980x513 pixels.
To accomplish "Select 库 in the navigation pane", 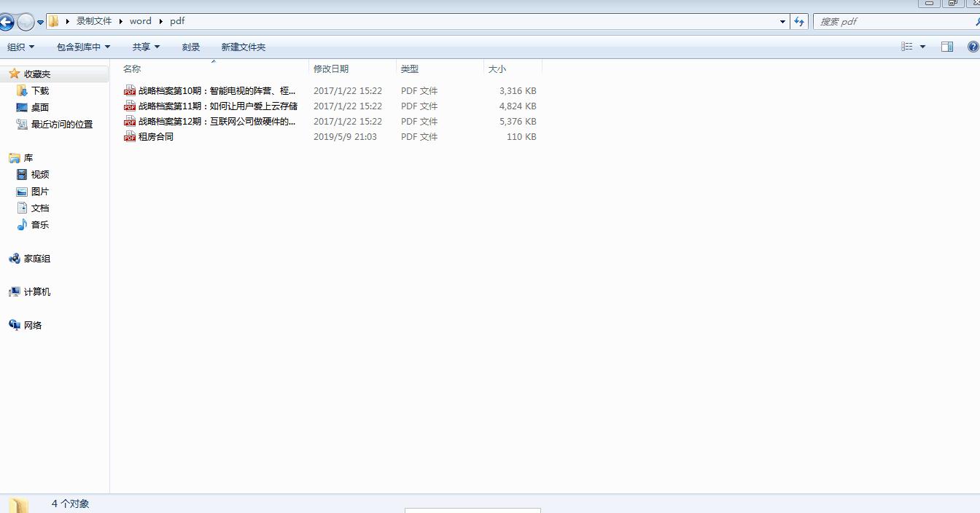I will (x=28, y=158).
